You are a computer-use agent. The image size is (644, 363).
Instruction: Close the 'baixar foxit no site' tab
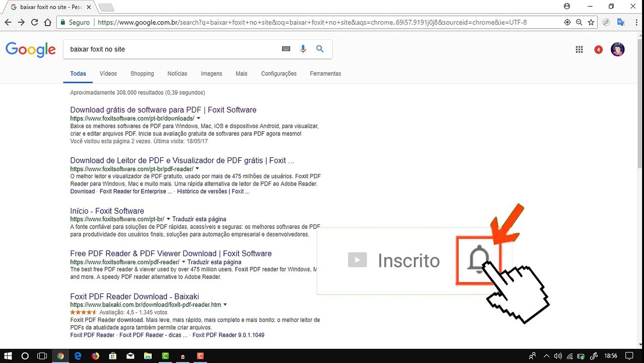pos(89,7)
